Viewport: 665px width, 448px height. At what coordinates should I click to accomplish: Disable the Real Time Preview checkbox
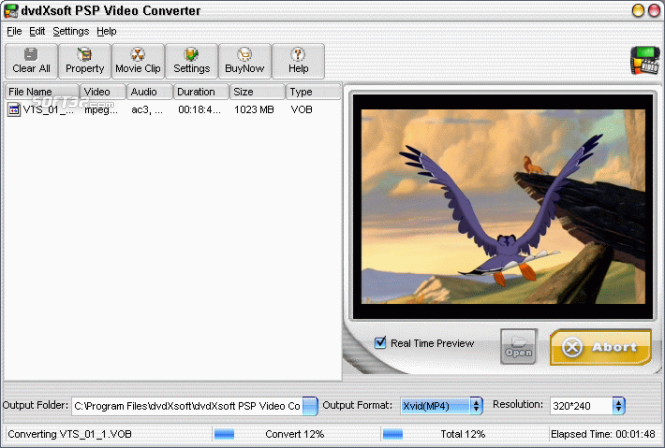[380, 342]
